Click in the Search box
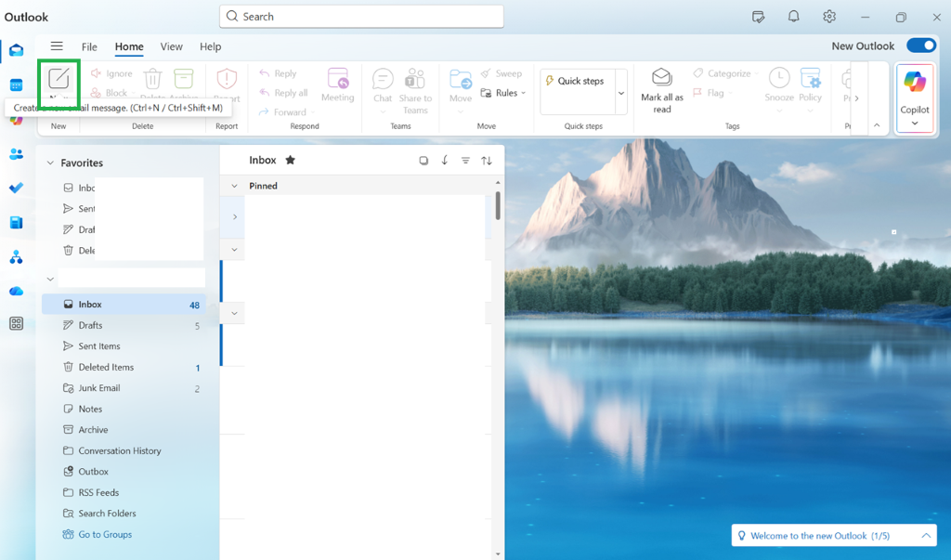 coord(361,17)
